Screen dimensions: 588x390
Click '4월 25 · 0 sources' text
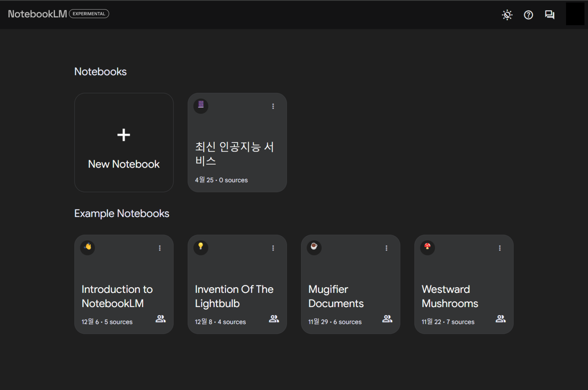point(221,180)
